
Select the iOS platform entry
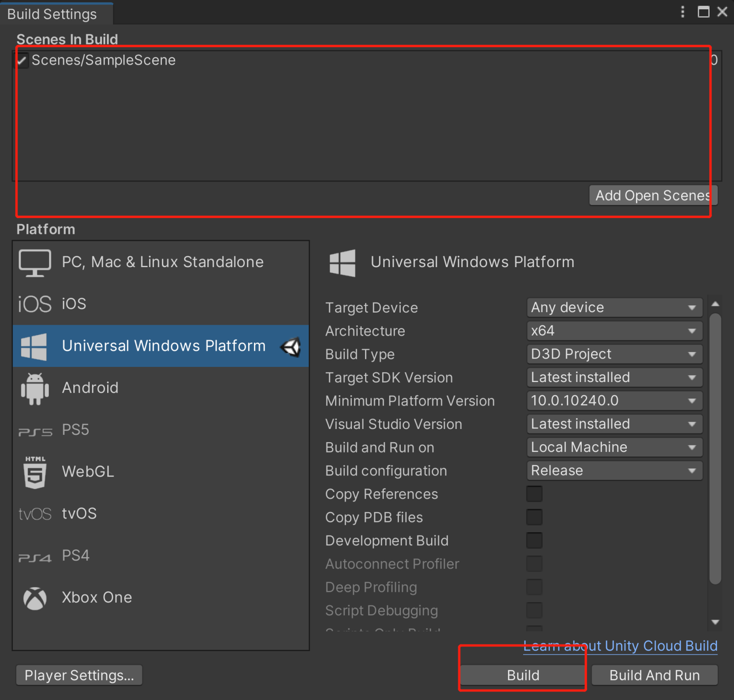click(161, 304)
